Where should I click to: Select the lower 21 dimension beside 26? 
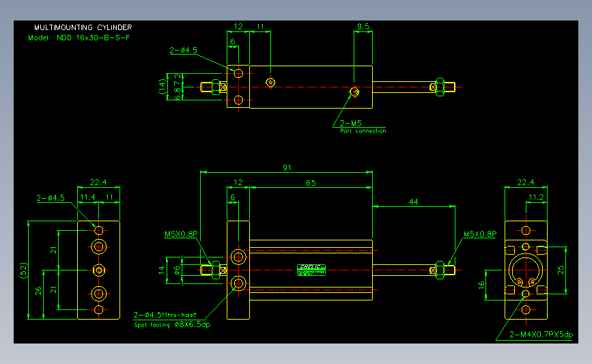pyautogui.click(x=54, y=290)
